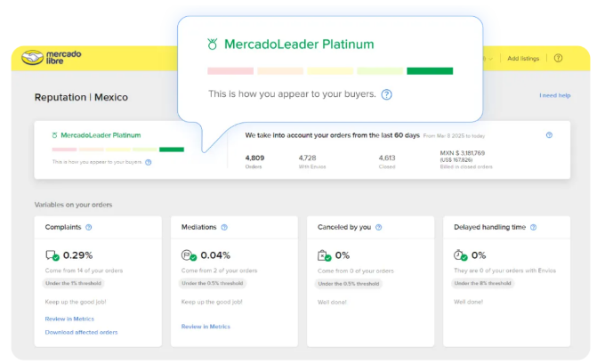Click help icon after small 'This is how you appear' text
Viewport: 597px width, 364px height.
149,162
